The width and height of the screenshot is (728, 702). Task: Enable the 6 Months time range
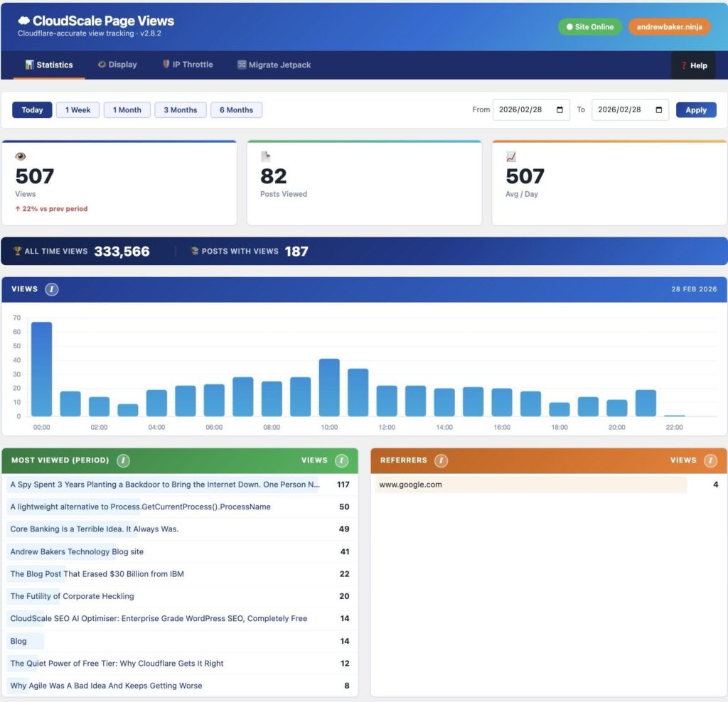point(236,109)
